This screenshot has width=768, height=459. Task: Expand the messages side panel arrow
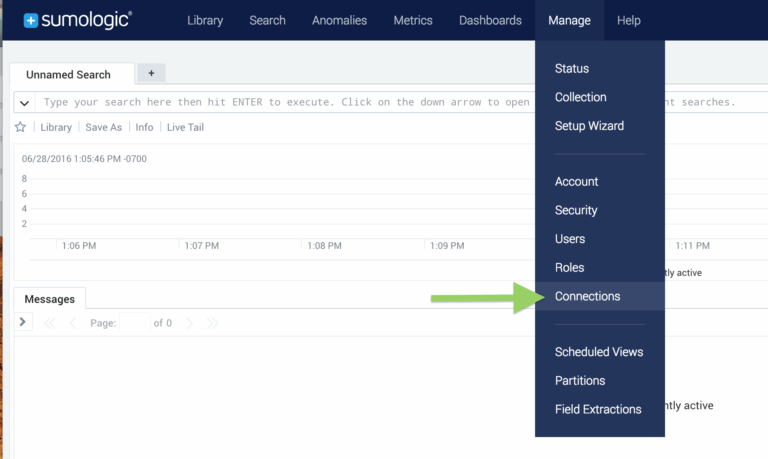[24, 322]
